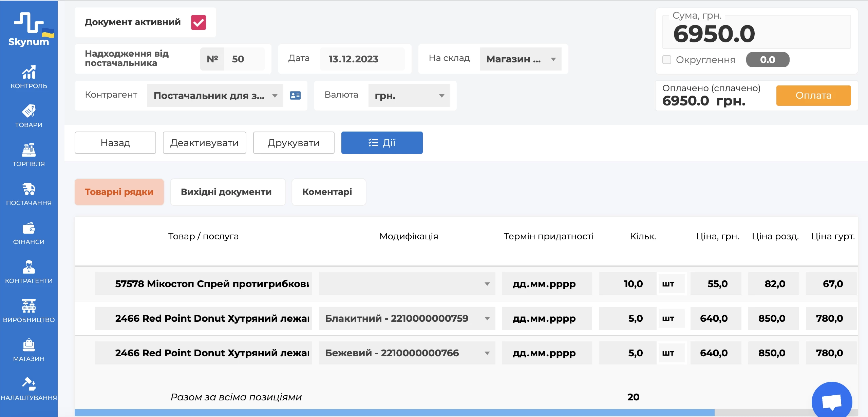Open the chat support bubble
This screenshot has width=868, height=417.
(x=832, y=401)
